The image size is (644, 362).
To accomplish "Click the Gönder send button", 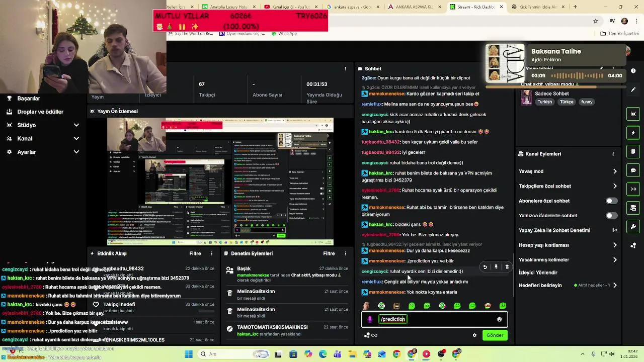I will pyautogui.click(x=495, y=335).
